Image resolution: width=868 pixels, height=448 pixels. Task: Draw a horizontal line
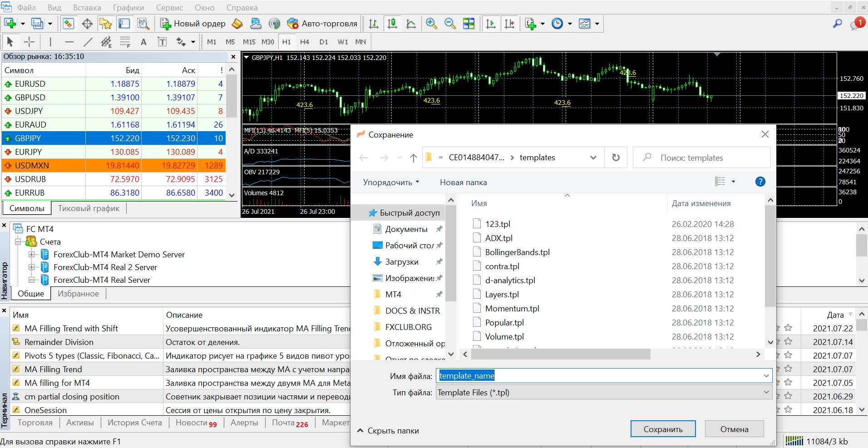click(69, 42)
